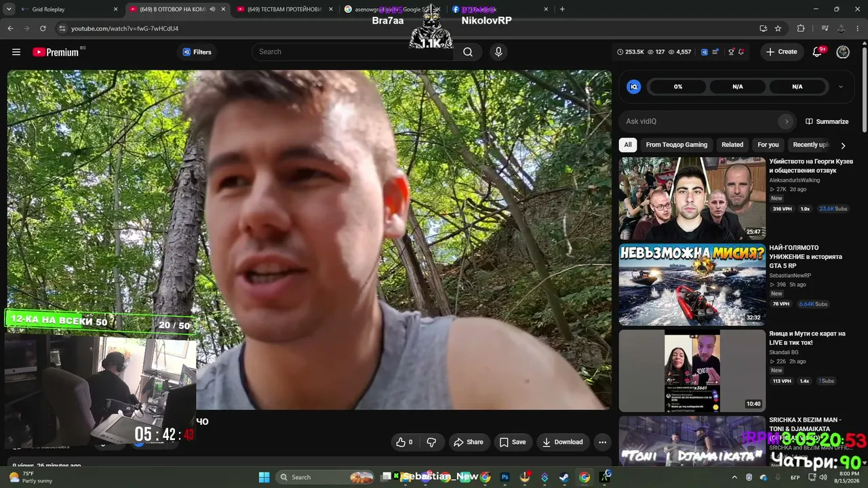Switch to the Grid Roleplay tab
Viewport: 868px width, 488px height.
(x=68, y=9)
